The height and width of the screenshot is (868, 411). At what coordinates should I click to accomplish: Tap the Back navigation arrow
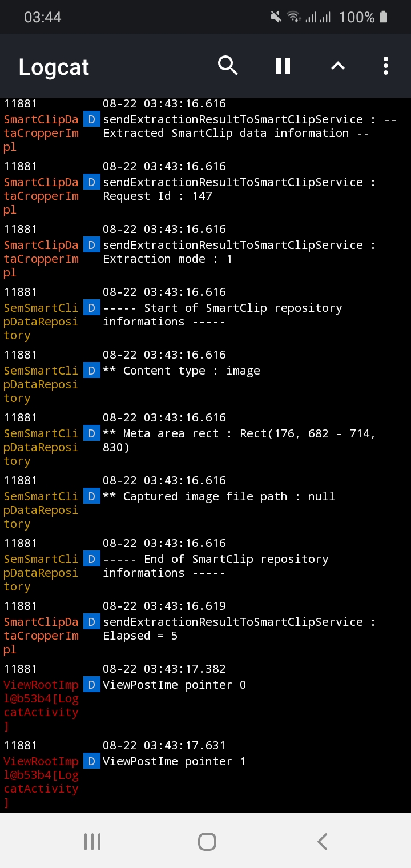click(321, 841)
